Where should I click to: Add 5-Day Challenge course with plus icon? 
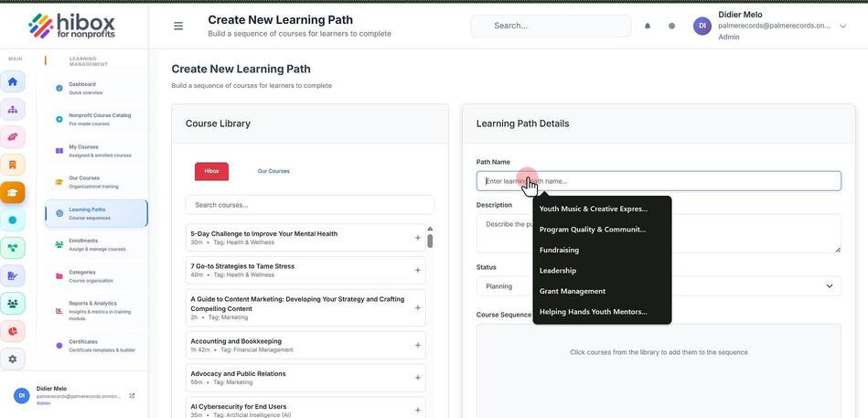417,238
